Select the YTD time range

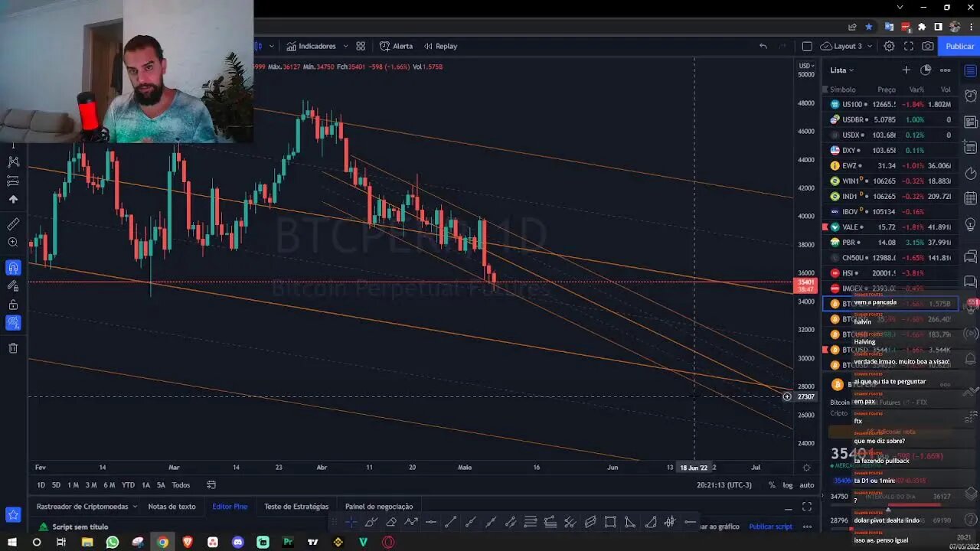pyautogui.click(x=128, y=485)
